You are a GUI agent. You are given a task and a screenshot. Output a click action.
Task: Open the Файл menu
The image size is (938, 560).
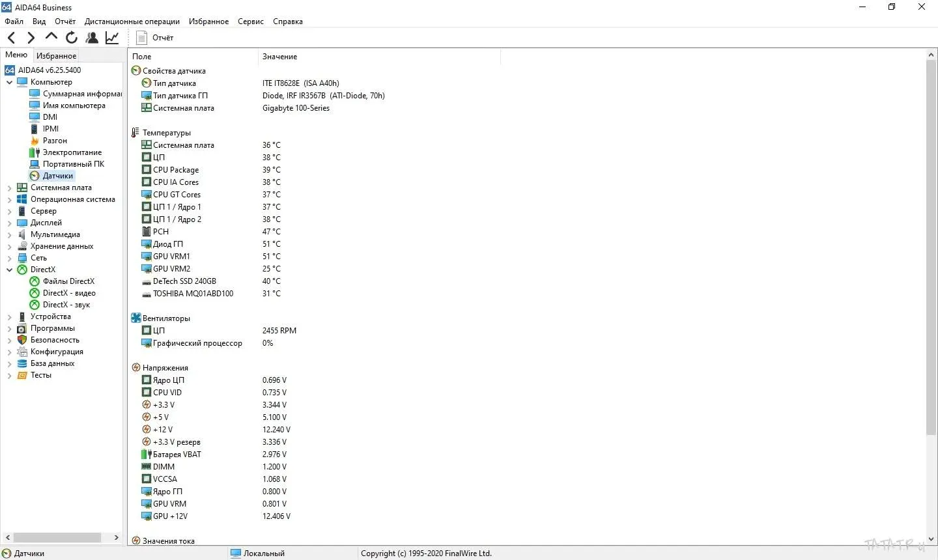[x=14, y=21]
